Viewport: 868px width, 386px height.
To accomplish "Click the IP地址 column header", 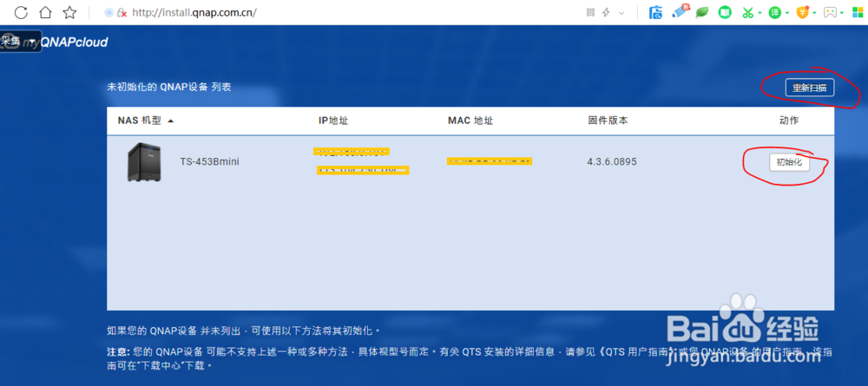I will pyautogui.click(x=333, y=121).
